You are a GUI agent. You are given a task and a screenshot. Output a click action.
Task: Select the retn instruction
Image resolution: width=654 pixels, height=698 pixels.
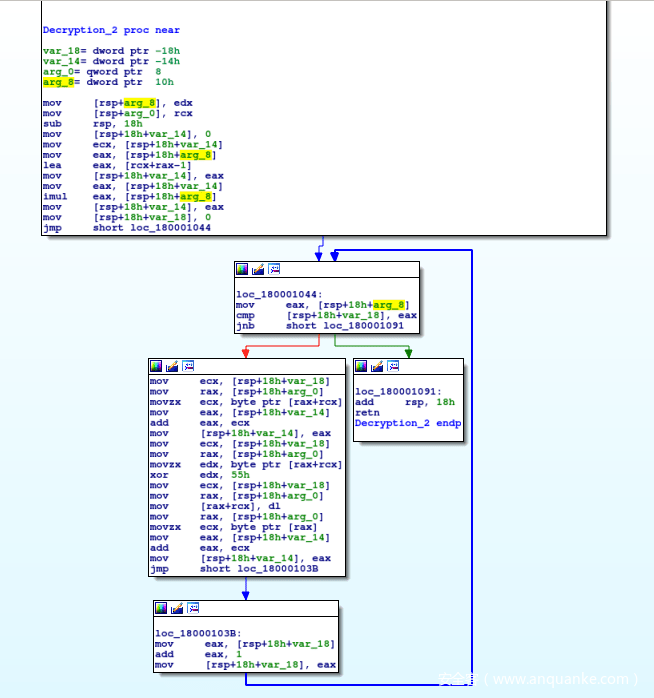[366, 412]
